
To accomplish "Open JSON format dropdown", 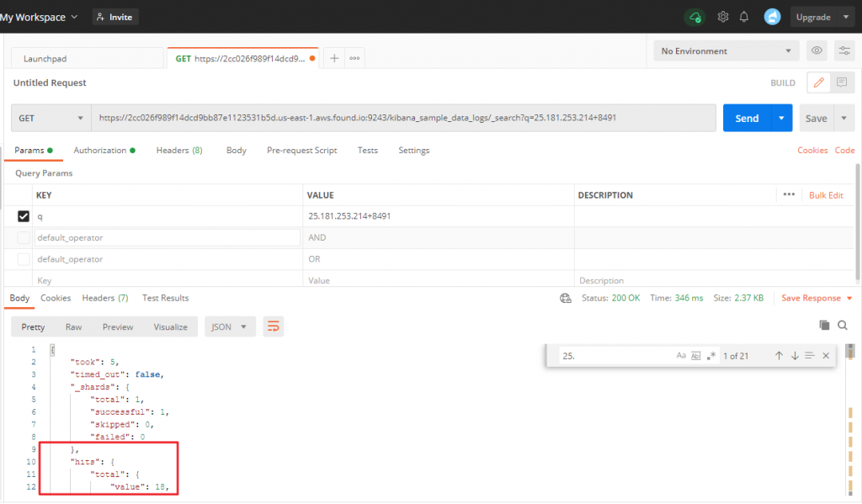I will click(x=230, y=327).
